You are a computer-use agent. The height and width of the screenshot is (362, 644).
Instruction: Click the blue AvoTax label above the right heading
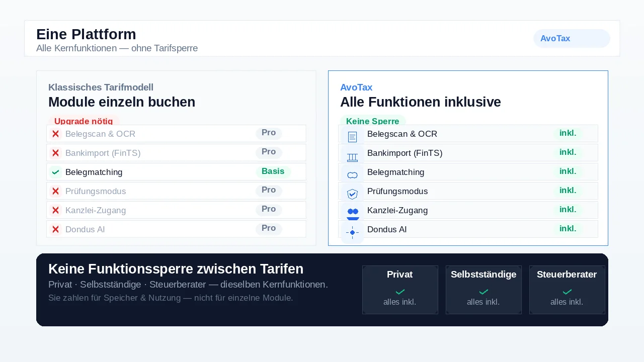pos(356,87)
